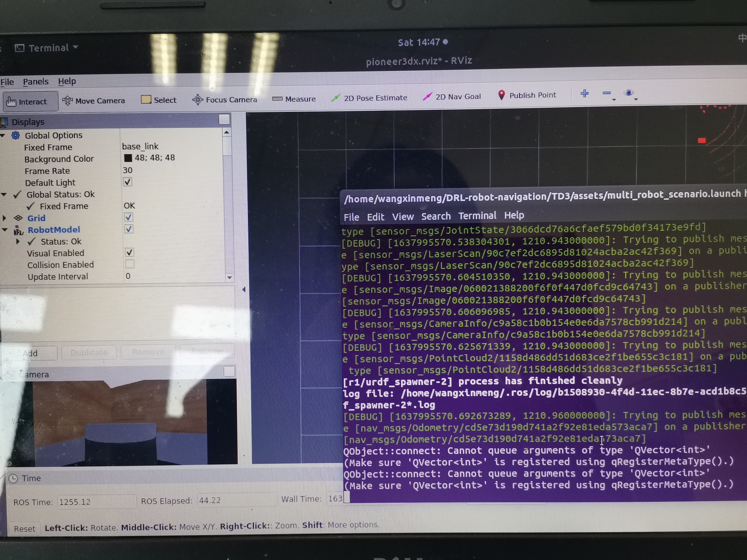This screenshot has width=747, height=560.
Task: Click the Add display button
Action: (x=30, y=353)
